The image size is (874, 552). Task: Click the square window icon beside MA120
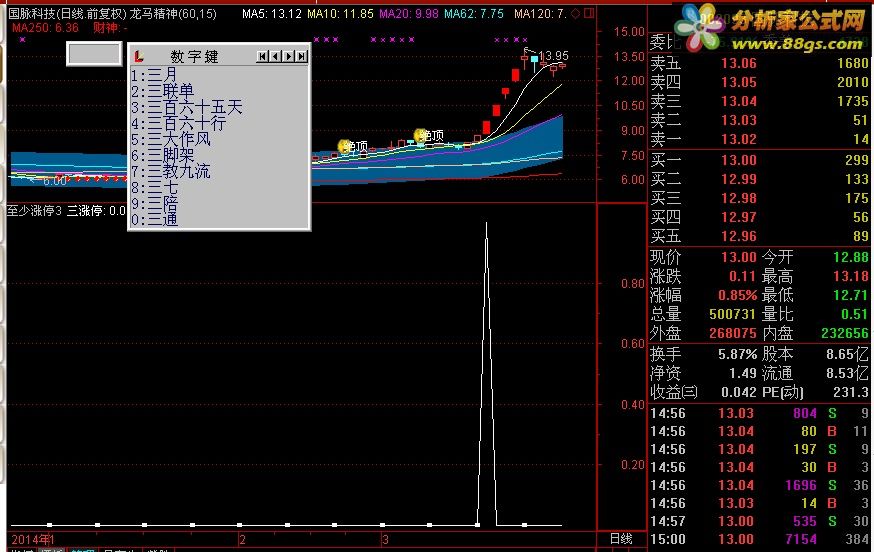[589, 13]
